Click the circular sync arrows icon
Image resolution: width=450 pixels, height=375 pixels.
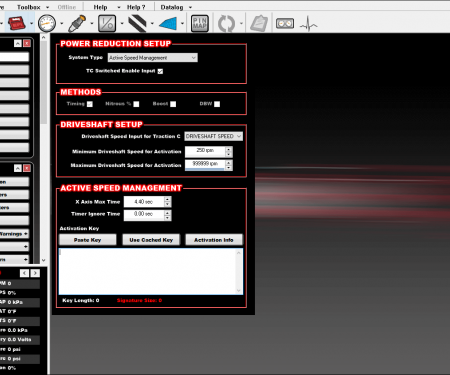(x=226, y=24)
